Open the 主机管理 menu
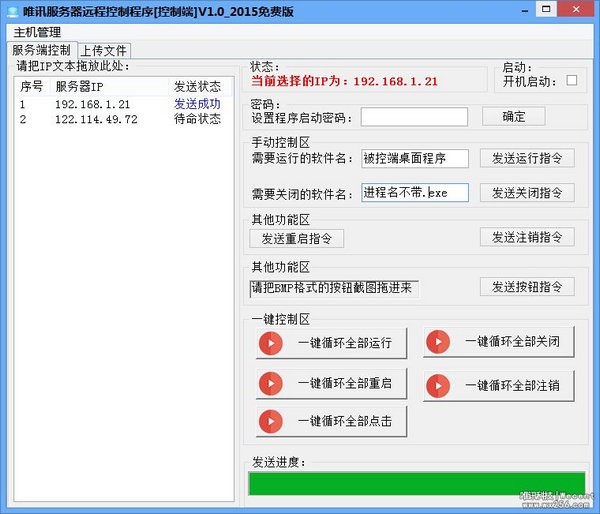Viewport: 600px width, 514px height. click(37, 32)
